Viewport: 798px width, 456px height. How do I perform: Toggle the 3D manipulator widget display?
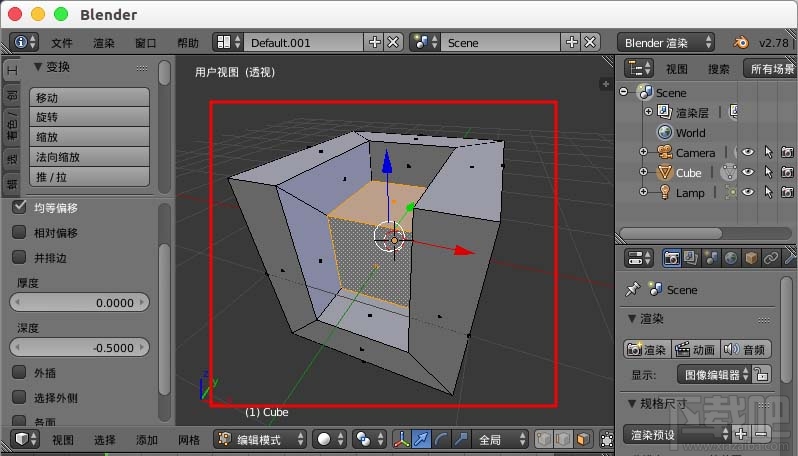tap(401, 439)
